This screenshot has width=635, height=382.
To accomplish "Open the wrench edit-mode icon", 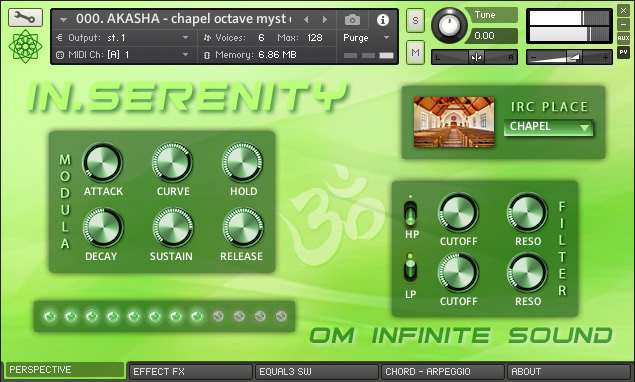I will point(25,17).
